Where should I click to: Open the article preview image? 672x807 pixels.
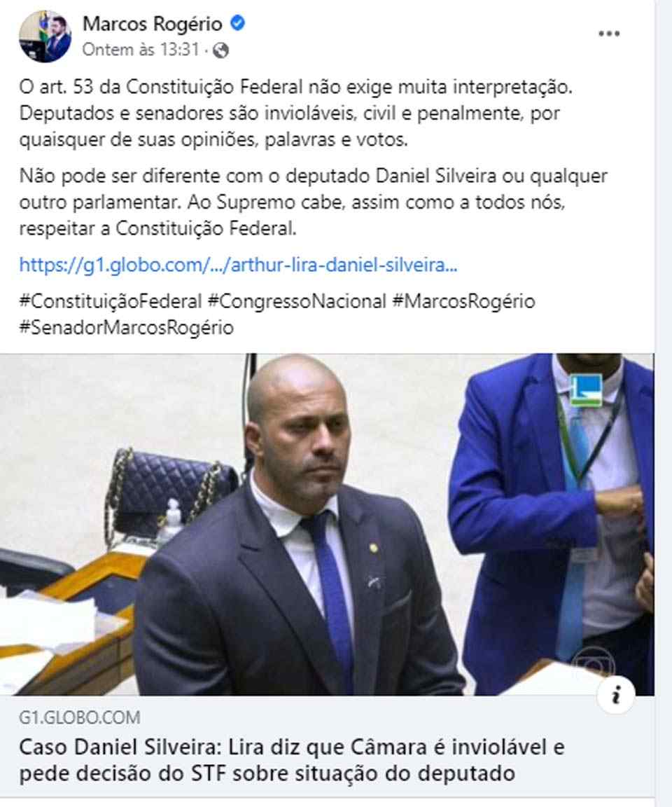[x=327, y=524]
